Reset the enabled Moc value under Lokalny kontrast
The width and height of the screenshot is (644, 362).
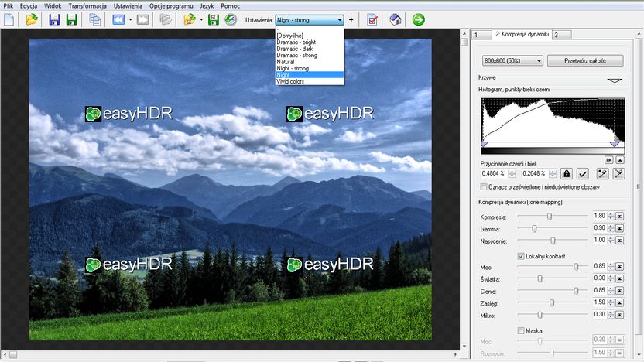(x=620, y=267)
